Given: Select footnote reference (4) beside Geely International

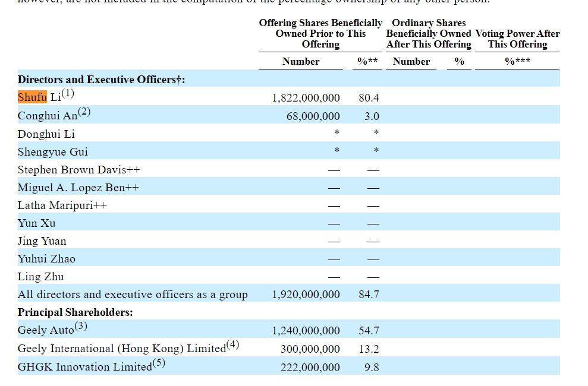Looking at the screenshot, I should (233, 344).
